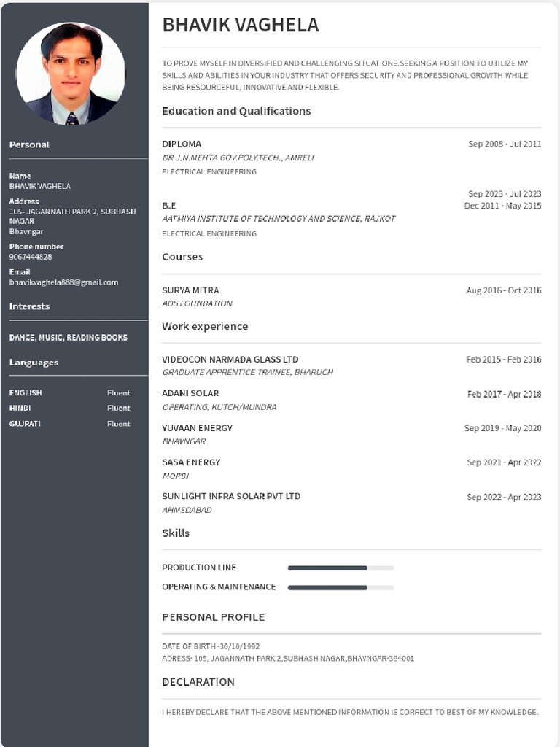
Task: Click the B.E education entry
Action: click(351, 214)
